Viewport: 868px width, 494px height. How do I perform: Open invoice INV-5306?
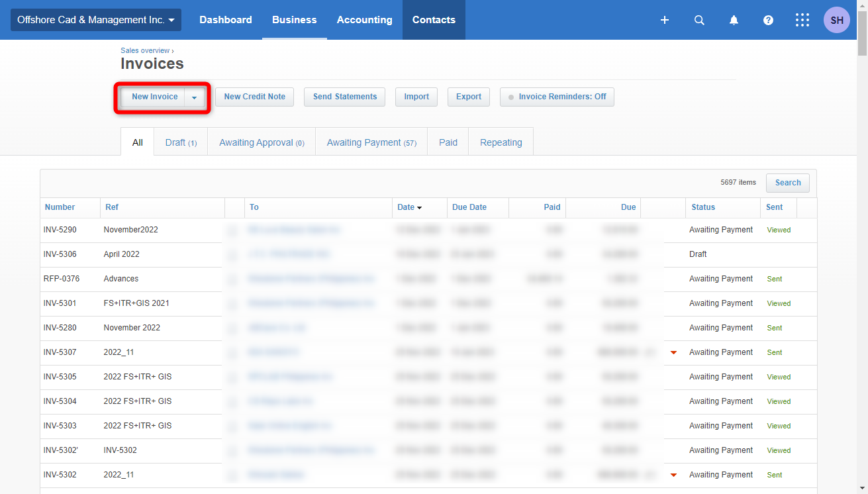(60, 254)
